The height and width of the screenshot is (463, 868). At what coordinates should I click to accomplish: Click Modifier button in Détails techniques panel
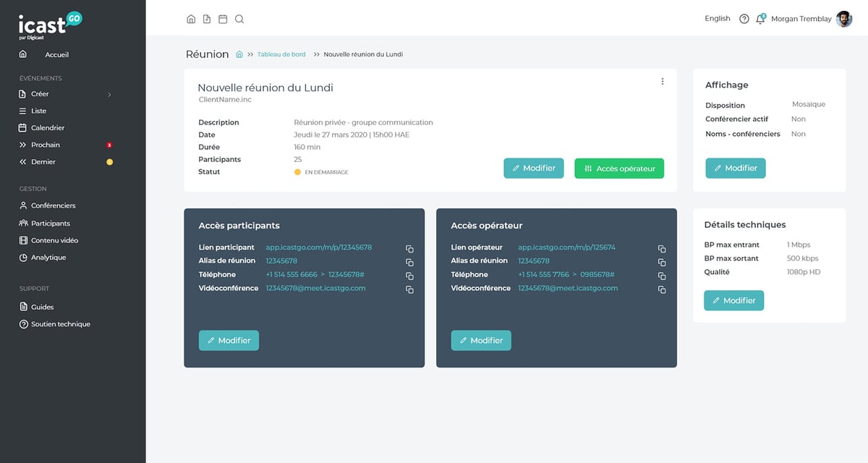point(734,300)
